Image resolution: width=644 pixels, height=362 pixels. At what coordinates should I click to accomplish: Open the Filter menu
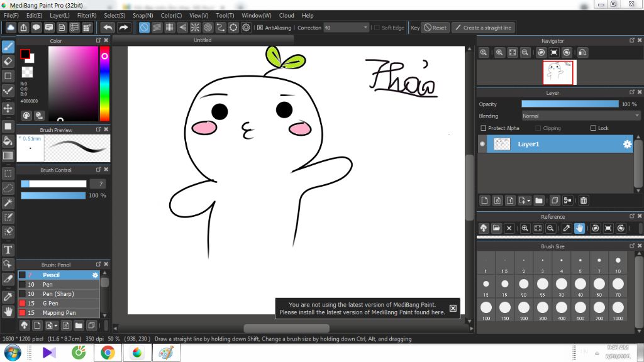(x=87, y=16)
